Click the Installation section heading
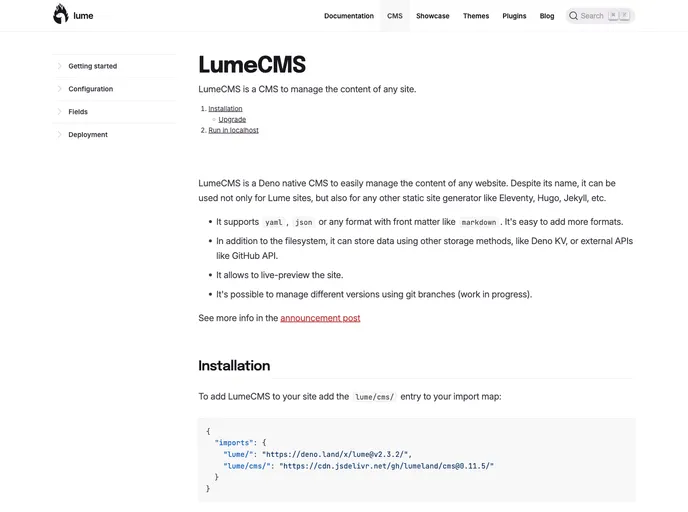This screenshot has height=512, width=688. 234,365
